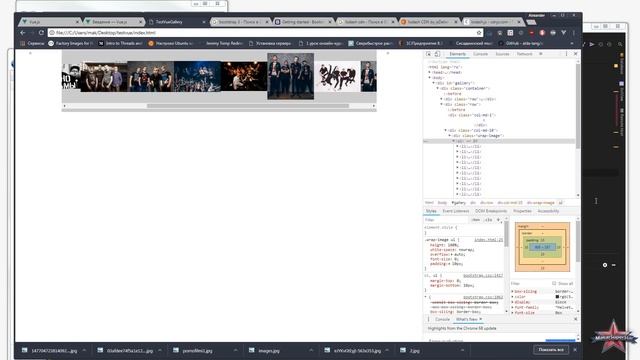Viewport: 640px width, 360px height.
Task: Click the box model content size box
Action: click(542, 247)
